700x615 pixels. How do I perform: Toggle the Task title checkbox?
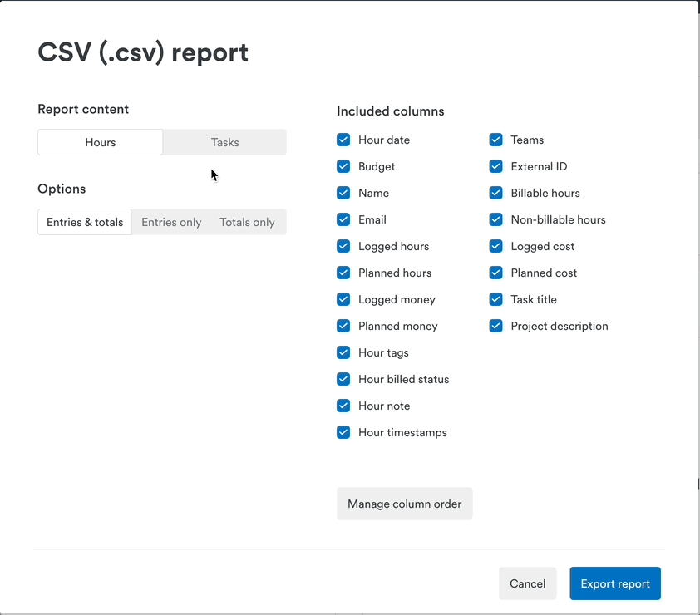496,299
